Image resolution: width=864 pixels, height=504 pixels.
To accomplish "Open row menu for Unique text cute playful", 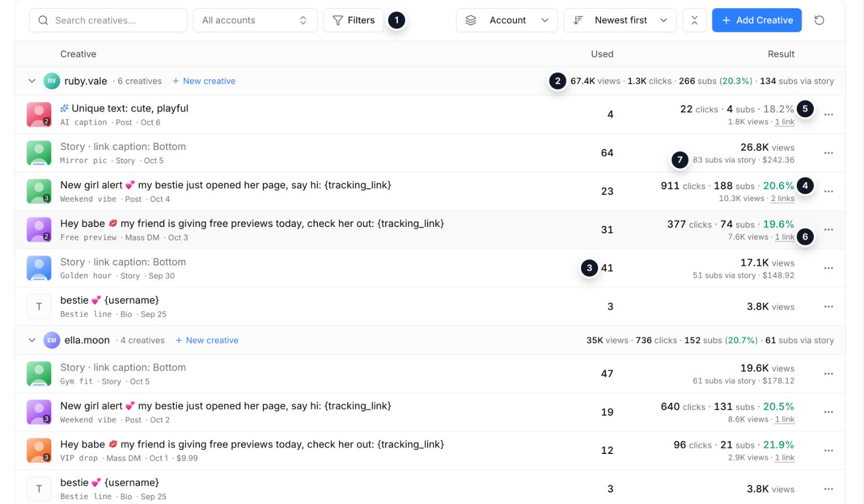I will pos(829,115).
